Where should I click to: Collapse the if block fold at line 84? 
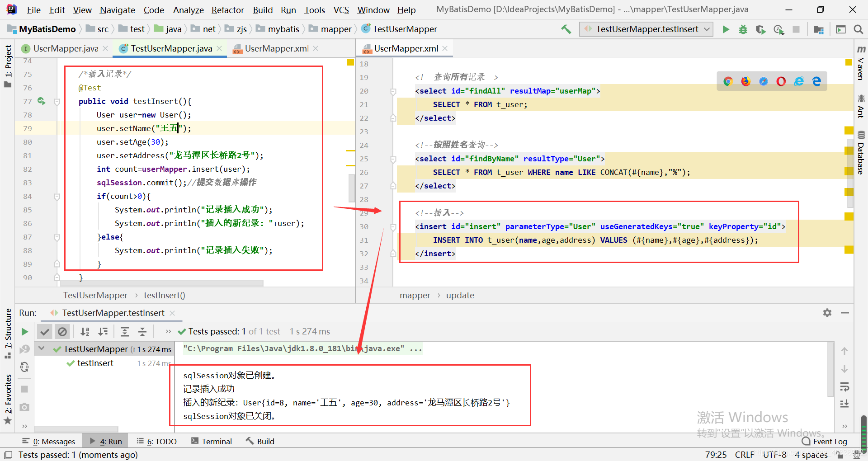tap(57, 197)
